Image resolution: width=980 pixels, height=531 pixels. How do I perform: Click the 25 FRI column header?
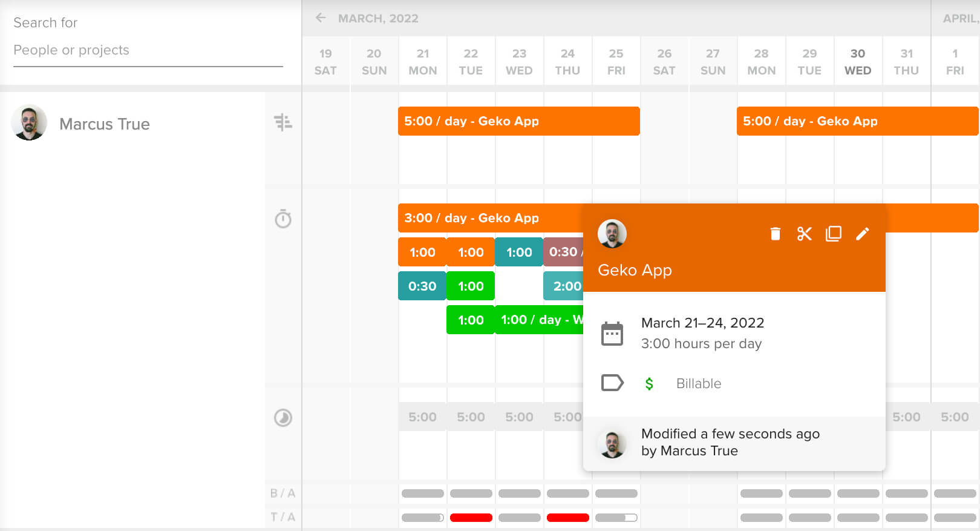[616, 62]
